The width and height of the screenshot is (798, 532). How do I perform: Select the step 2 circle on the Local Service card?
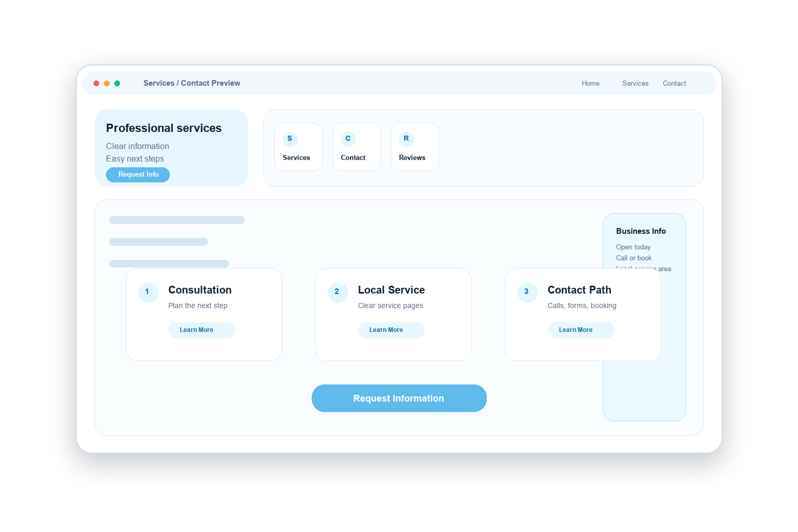pos(338,292)
